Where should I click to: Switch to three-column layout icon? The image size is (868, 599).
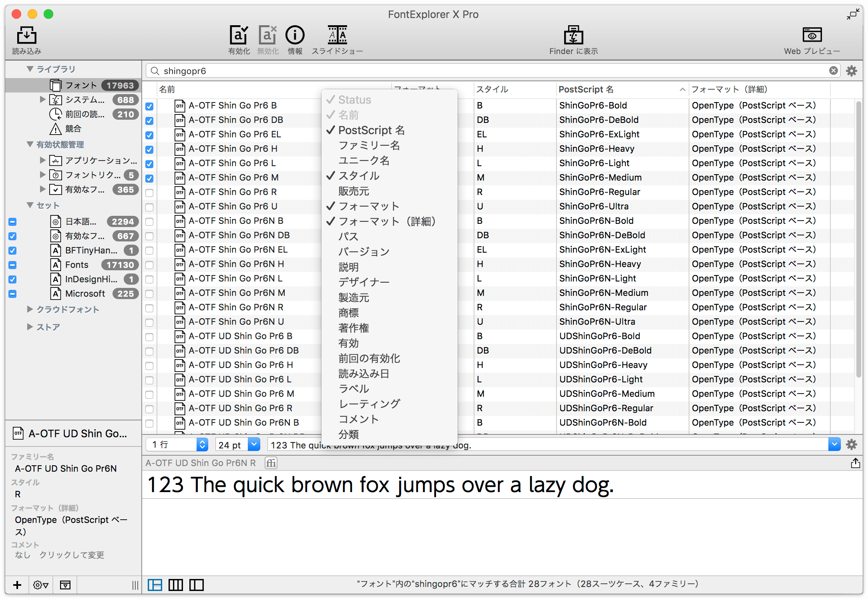click(176, 585)
